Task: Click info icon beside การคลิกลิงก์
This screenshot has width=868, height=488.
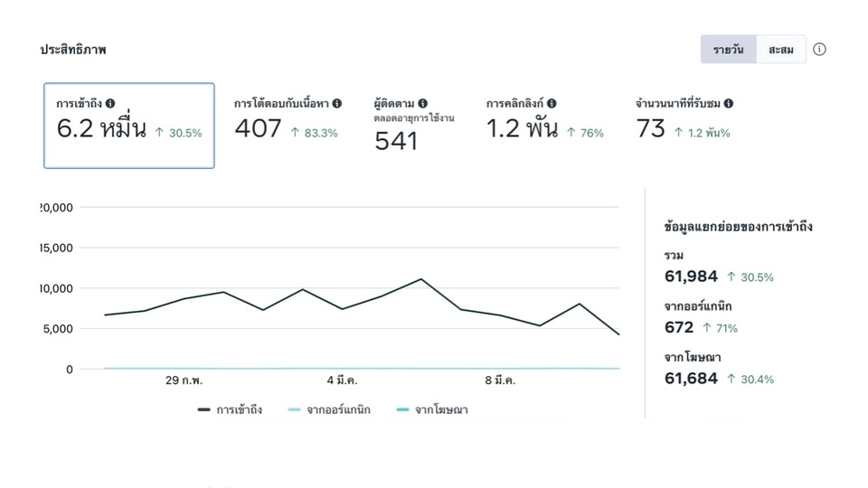Action: click(x=552, y=103)
